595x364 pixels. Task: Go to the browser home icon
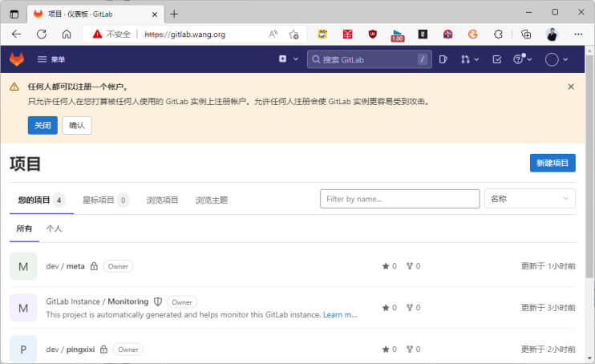(67, 34)
